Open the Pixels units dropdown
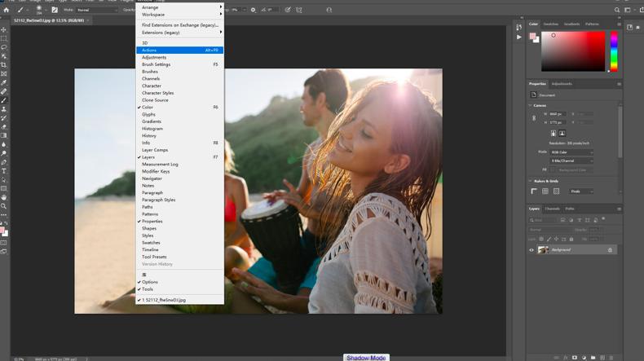This screenshot has height=361, width=644. click(x=581, y=192)
